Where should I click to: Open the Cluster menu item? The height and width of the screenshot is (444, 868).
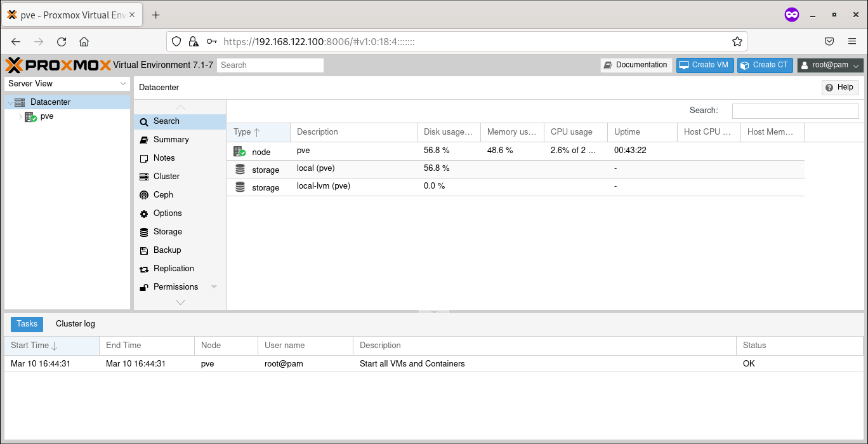coord(180,177)
